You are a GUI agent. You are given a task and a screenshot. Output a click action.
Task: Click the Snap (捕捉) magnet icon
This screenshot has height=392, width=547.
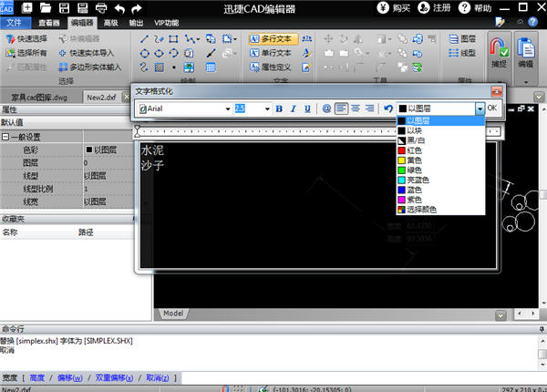tap(499, 47)
